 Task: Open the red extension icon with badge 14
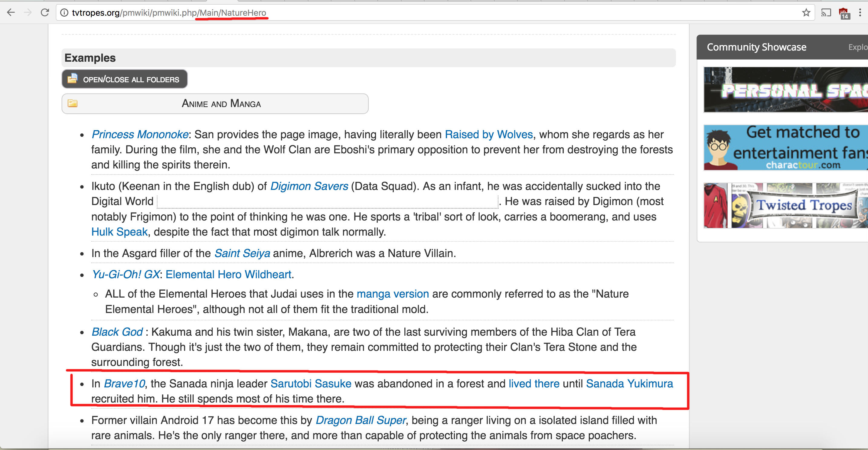[844, 14]
